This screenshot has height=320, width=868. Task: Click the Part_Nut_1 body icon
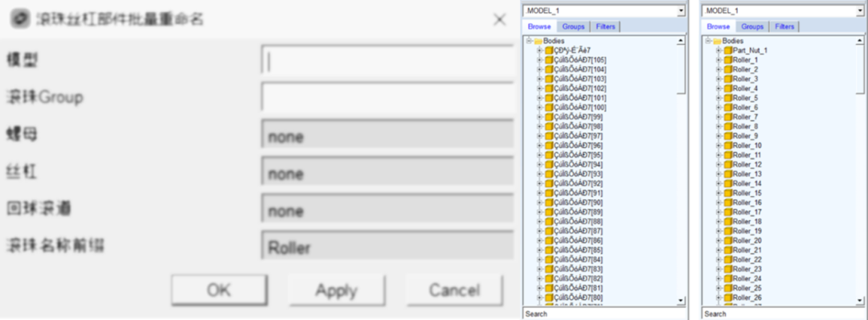(728, 51)
